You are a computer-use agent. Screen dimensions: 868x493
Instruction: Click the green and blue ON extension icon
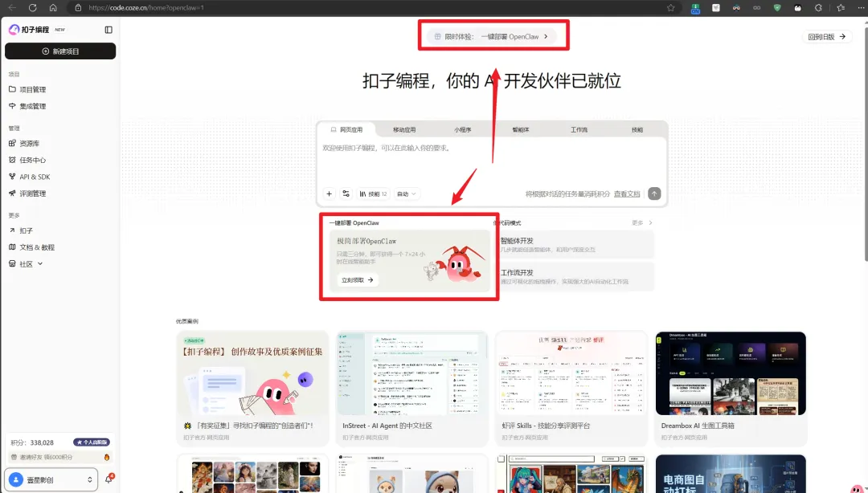tap(695, 8)
